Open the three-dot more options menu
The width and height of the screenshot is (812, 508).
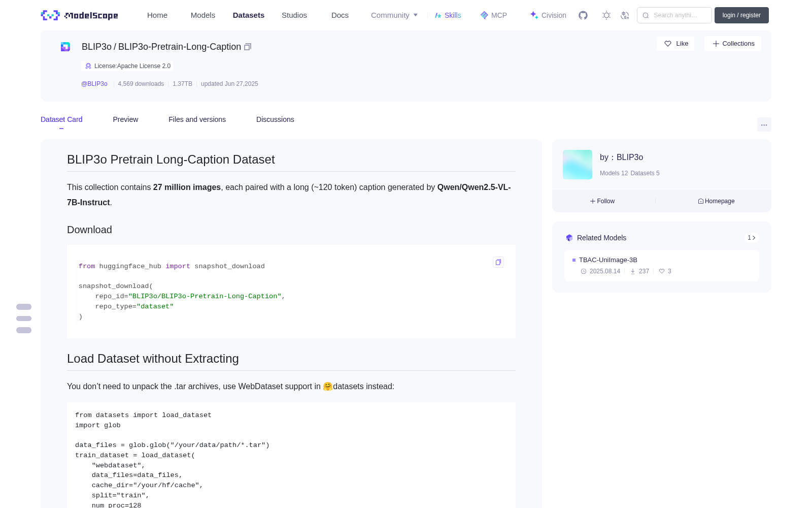coord(764,125)
